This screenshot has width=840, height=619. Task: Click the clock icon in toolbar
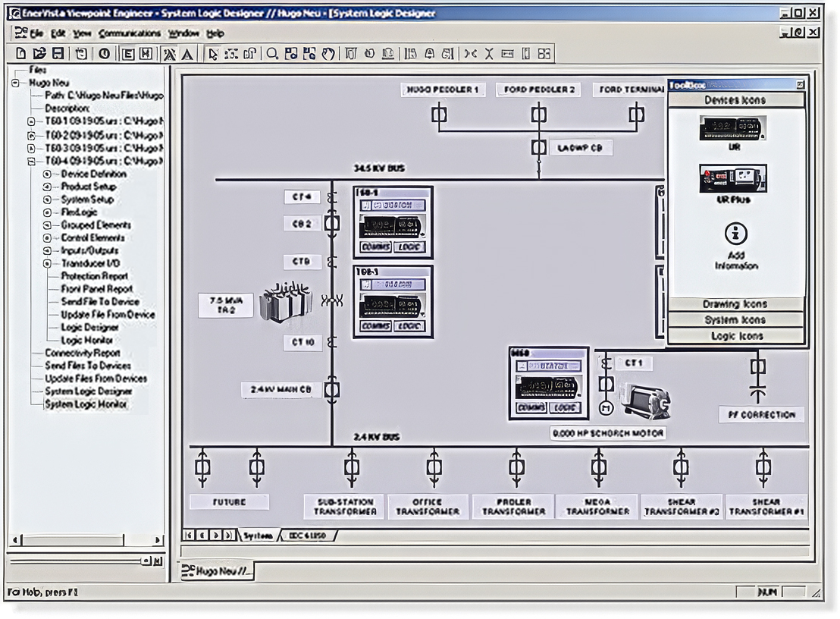coord(105,54)
